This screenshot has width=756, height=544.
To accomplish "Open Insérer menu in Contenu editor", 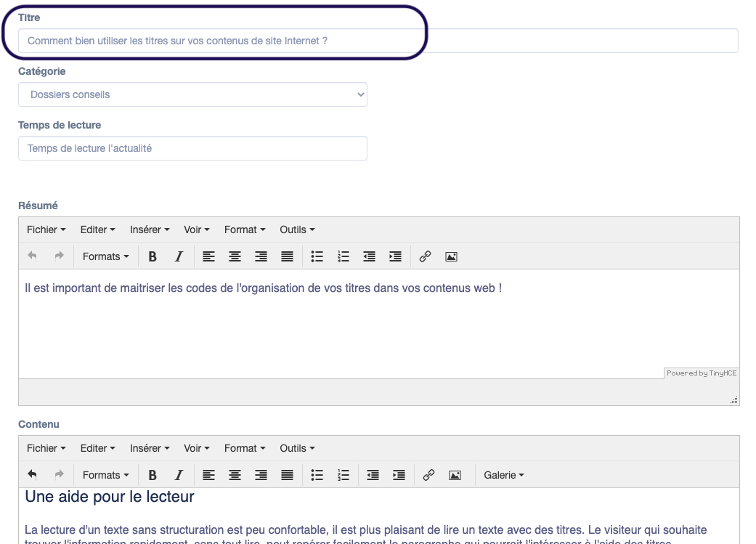I will point(150,448).
